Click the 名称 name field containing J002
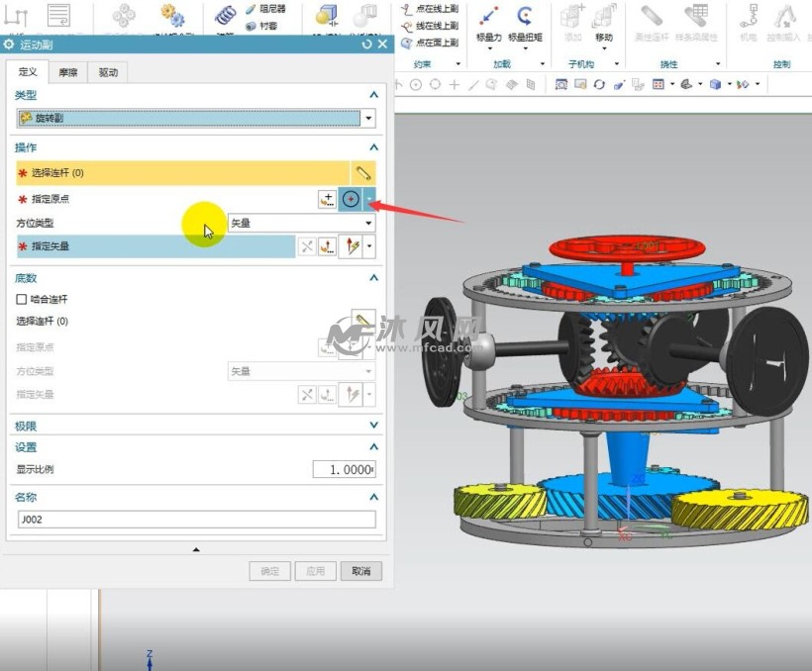 (196, 520)
